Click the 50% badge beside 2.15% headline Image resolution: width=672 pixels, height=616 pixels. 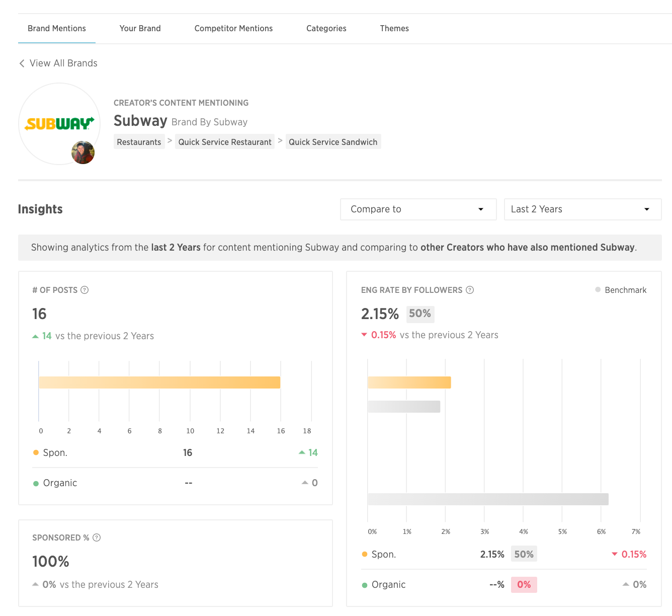coord(420,314)
